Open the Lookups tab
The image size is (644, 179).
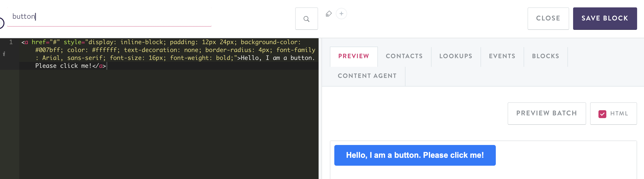click(456, 56)
